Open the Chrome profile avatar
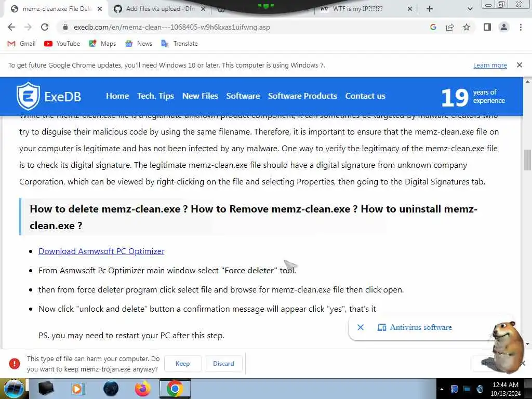532x399 pixels. 504,27
